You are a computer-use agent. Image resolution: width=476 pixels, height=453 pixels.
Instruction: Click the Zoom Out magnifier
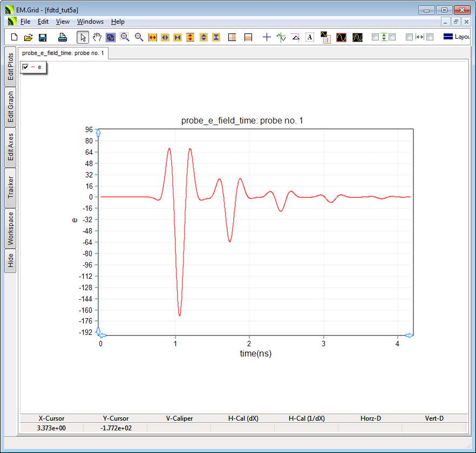coord(139,37)
